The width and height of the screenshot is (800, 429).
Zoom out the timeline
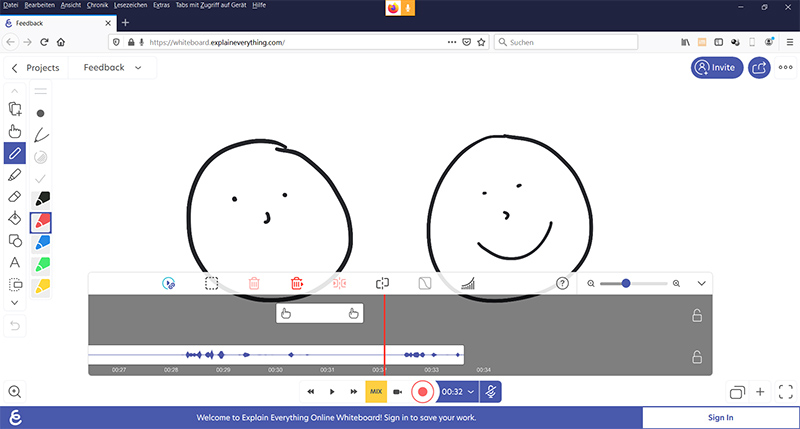tap(591, 284)
